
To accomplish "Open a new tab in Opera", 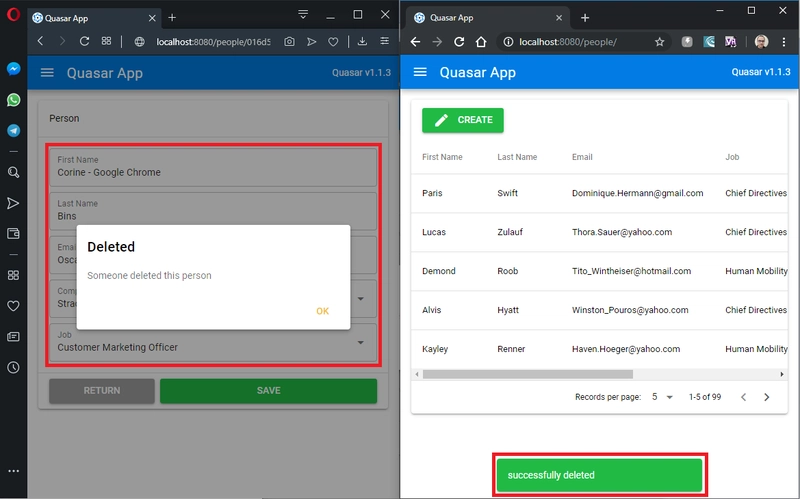I will pyautogui.click(x=172, y=18).
